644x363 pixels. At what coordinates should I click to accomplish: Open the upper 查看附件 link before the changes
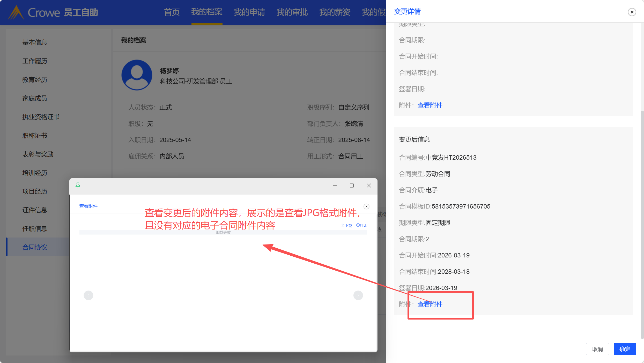coord(430,105)
